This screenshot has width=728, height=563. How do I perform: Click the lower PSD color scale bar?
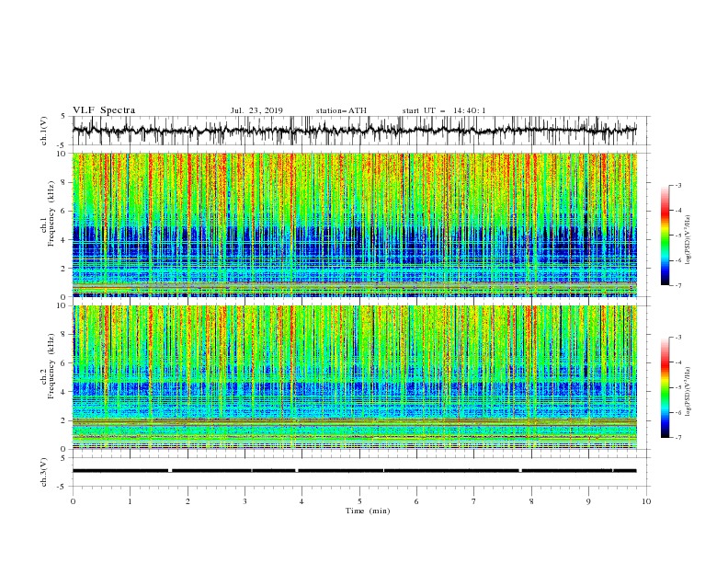coord(665,387)
